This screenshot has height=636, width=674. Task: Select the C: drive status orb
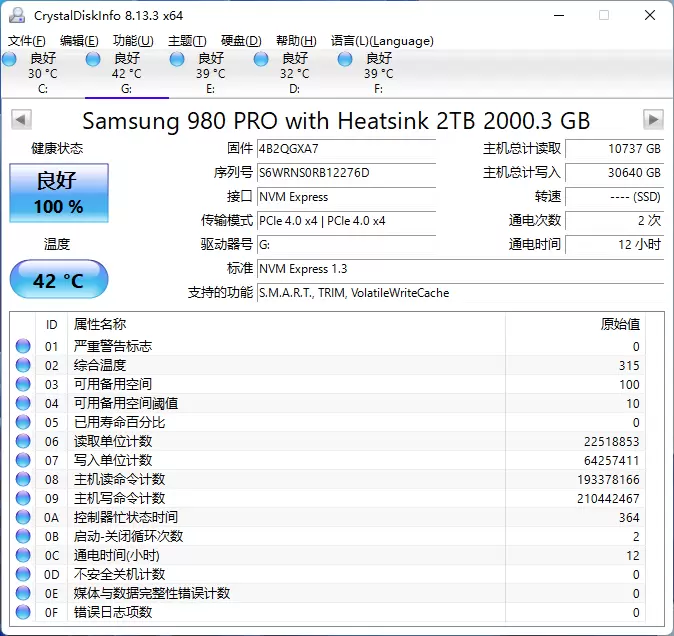click(9, 60)
